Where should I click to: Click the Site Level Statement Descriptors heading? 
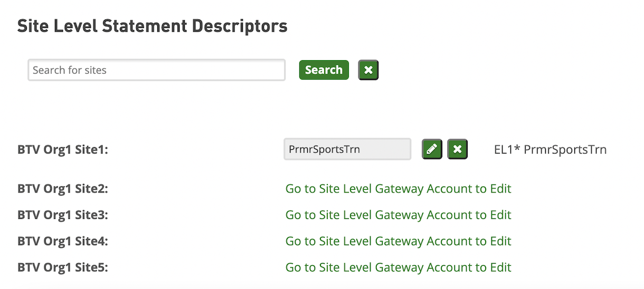tap(152, 26)
